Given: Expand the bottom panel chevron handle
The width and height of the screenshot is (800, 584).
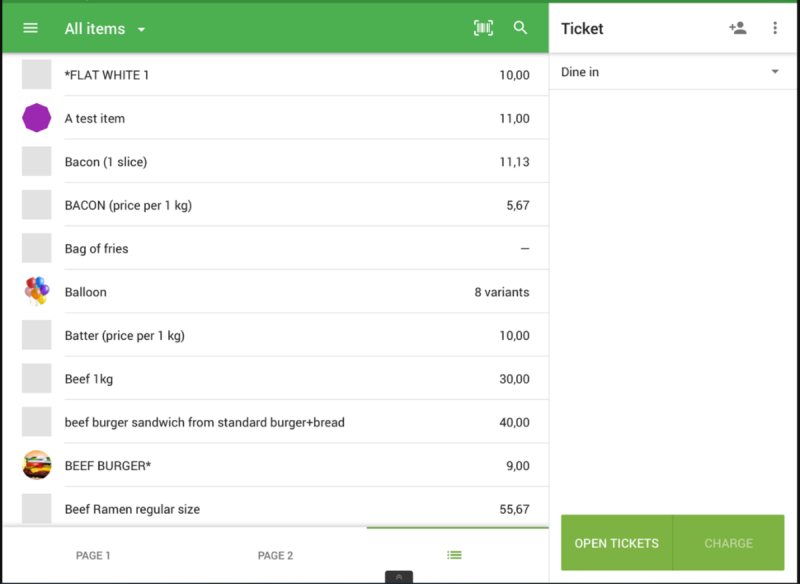Looking at the screenshot, I should 398,577.
